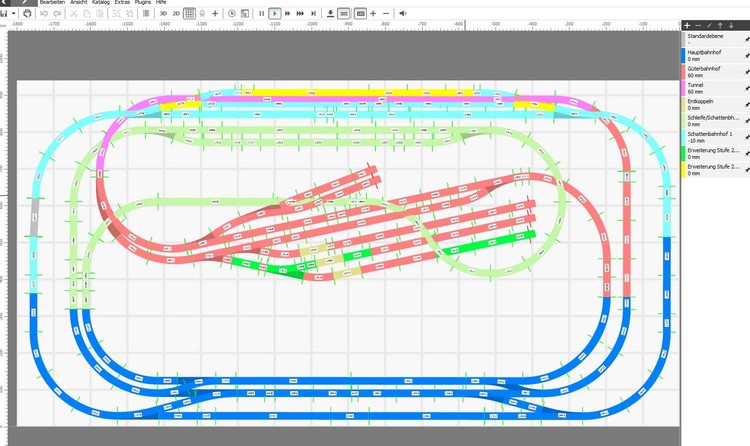Select the Schleife/Schattenbh... layer name
The width and height of the screenshot is (750, 446).
pyautogui.click(x=713, y=117)
